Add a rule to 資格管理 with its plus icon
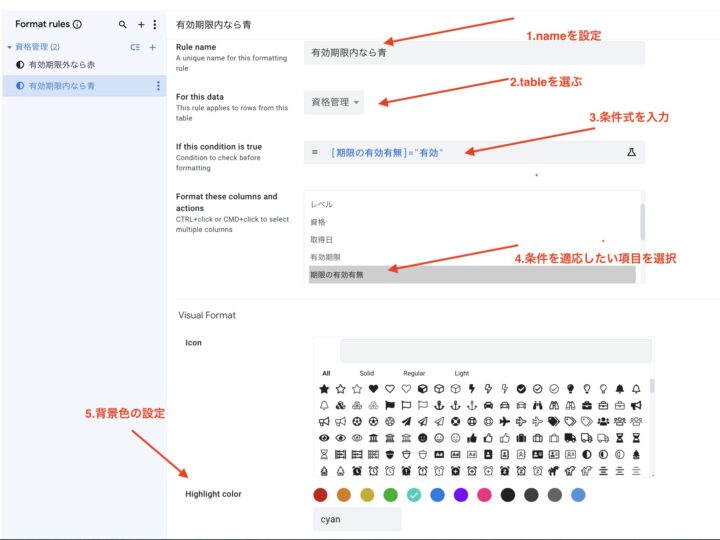 tap(153, 47)
